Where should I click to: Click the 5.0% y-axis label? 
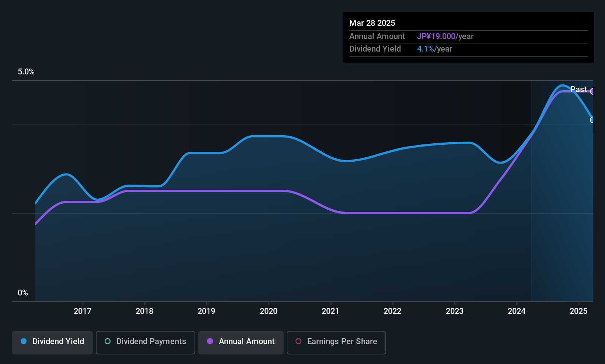click(26, 72)
